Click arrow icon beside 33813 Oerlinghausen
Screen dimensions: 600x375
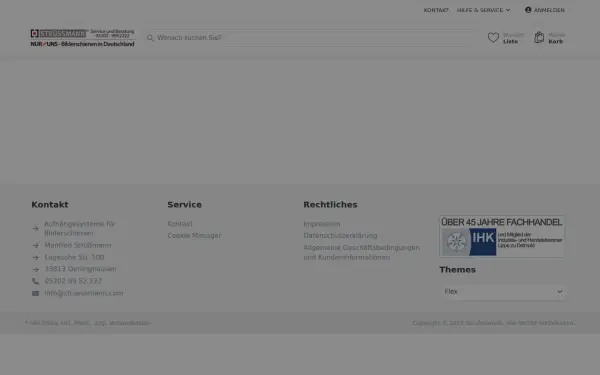[36, 269]
